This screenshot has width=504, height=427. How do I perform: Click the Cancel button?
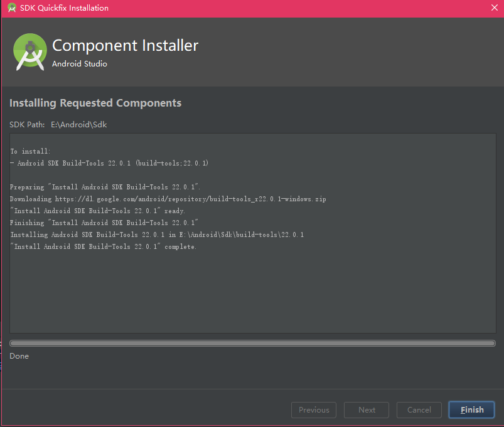click(x=419, y=409)
